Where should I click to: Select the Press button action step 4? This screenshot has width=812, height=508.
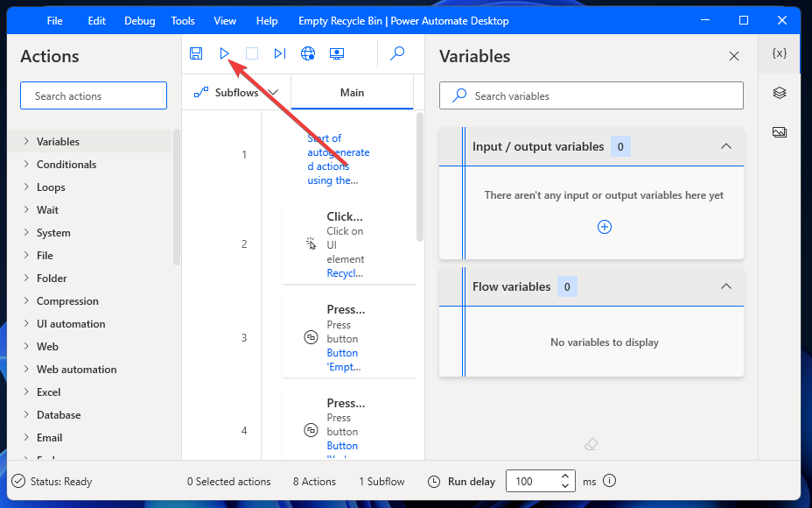[x=348, y=426]
